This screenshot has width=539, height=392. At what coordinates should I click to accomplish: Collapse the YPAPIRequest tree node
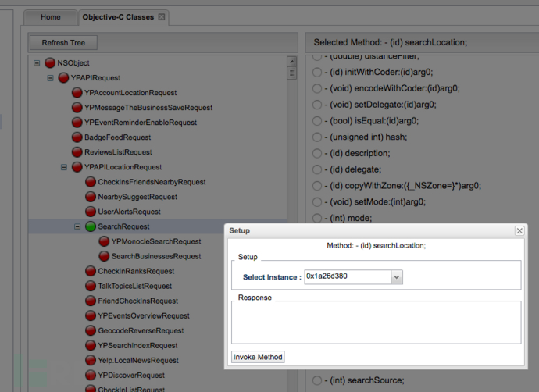[x=50, y=78]
